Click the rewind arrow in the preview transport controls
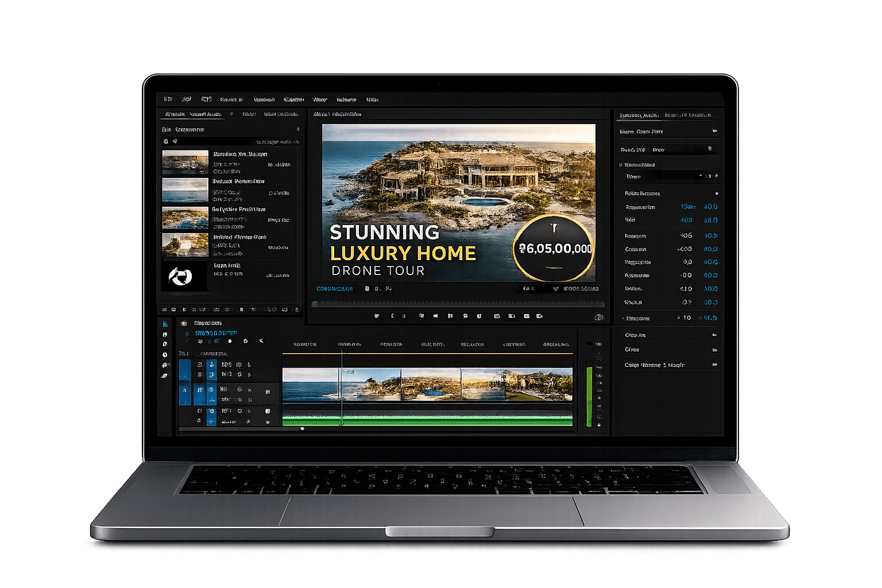Viewport: 882px width, 588px height. click(435, 316)
